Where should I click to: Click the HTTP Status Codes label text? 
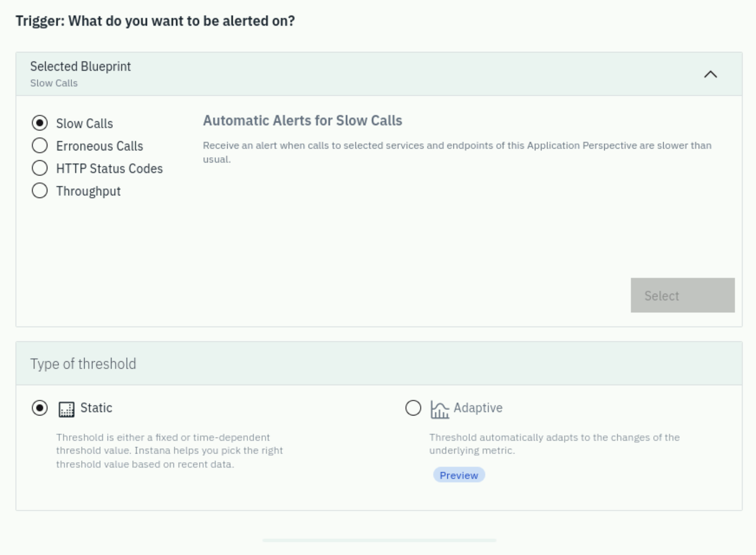pos(109,169)
